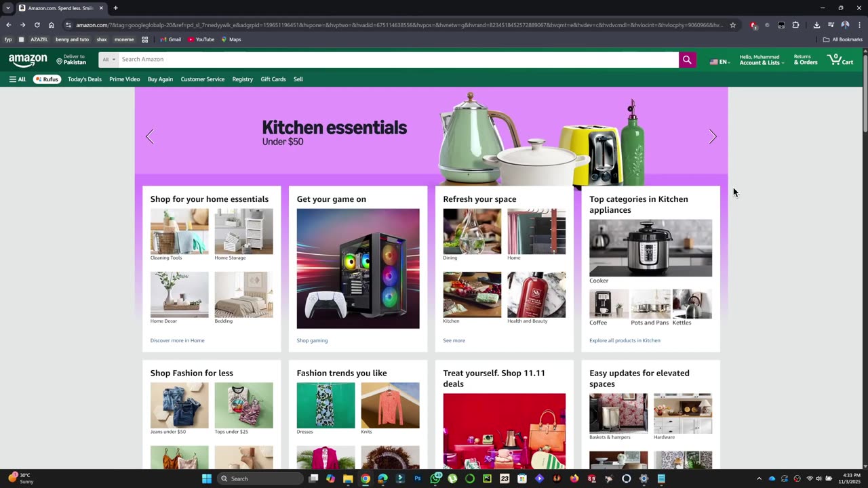Image resolution: width=868 pixels, height=488 pixels.
Task: Click browser Forward arrow
Action: pos(22,25)
